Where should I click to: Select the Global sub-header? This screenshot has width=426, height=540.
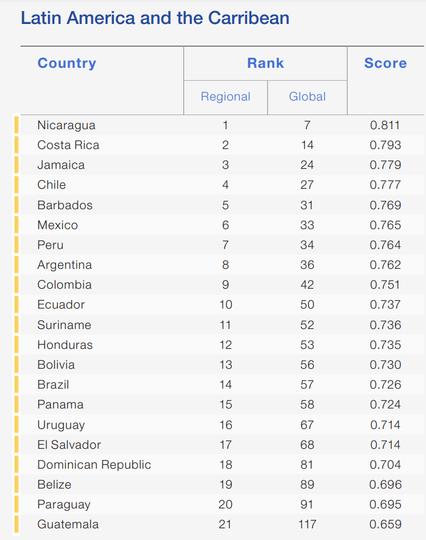pos(307,97)
